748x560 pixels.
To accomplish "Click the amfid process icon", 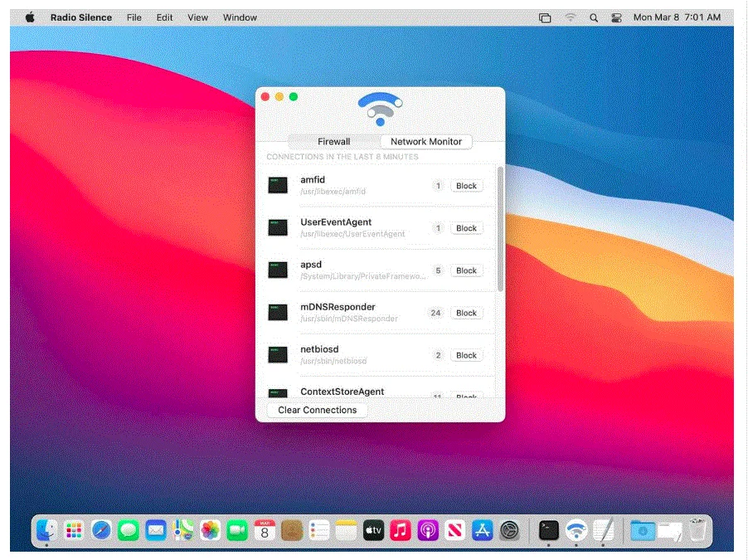I will 278,185.
